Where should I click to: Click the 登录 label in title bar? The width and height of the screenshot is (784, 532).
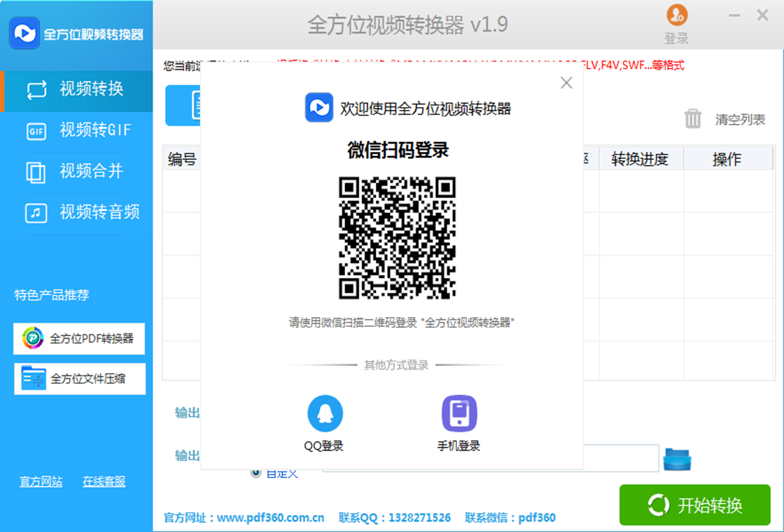(676, 38)
